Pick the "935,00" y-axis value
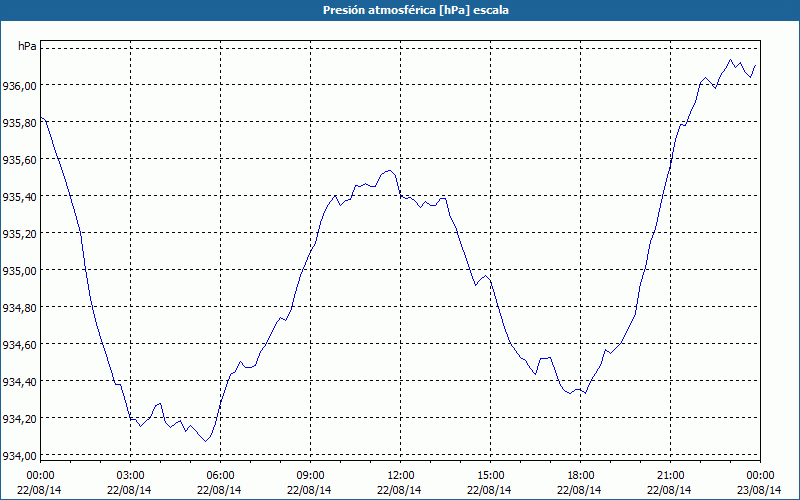Viewport: 800px width, 500px height. pyautogui.click(x=19, y=271)
